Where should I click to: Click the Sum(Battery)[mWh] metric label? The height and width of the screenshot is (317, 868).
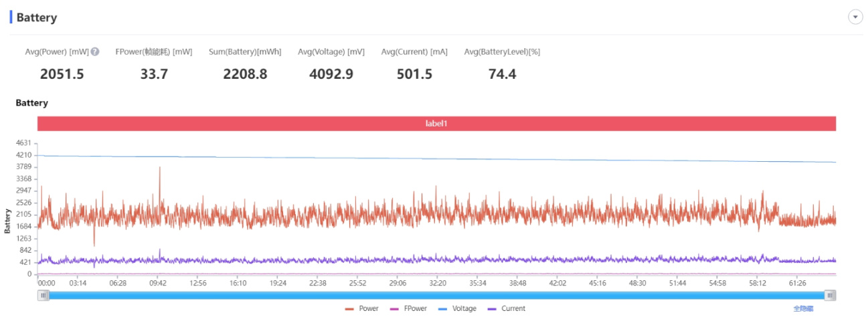pos(245,52)
